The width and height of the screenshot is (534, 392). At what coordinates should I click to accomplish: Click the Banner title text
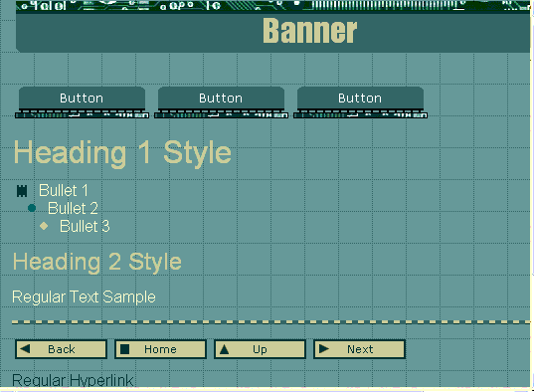[x=310, y=31]
